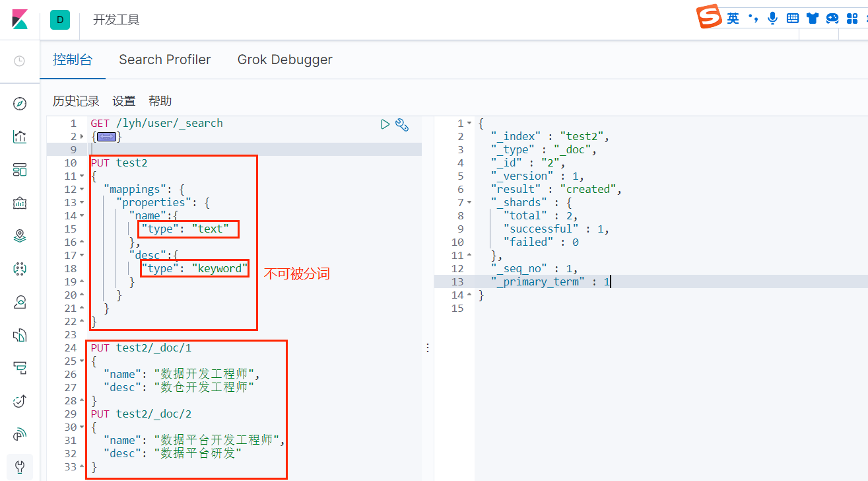Image resolution: width=868 pixels, height=481 pixels.
Task: Click the "desc": "数据平台研发" line
Action: (173, 453)
